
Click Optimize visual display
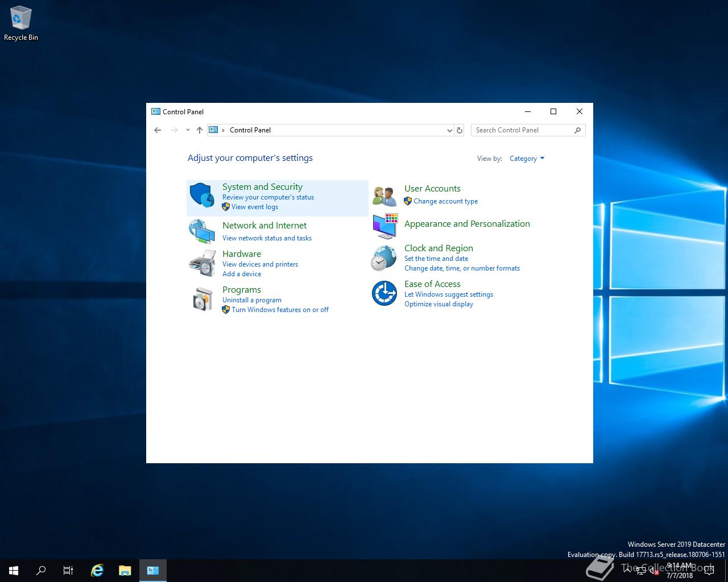pyautogui.click(x=439, y=304)
